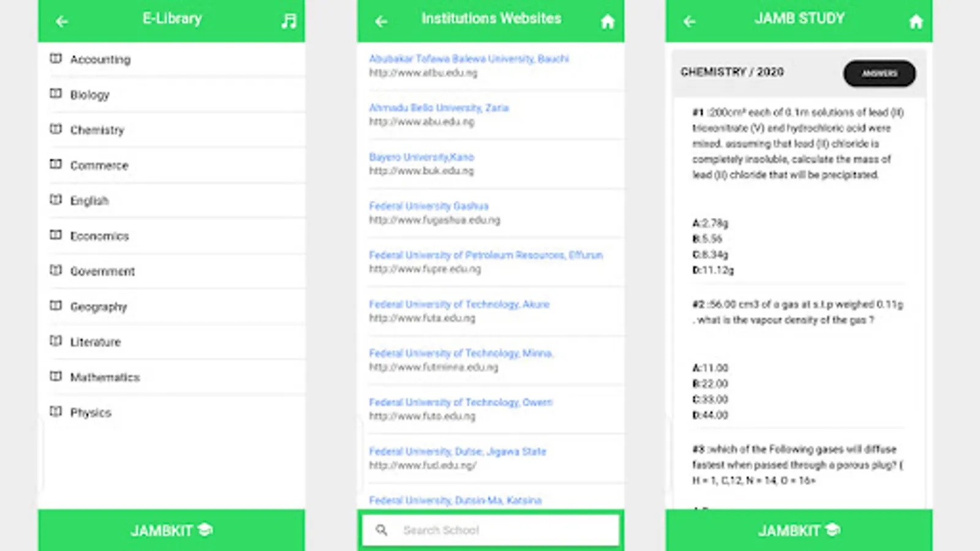Viewport: 980px width, 551px height.
Task: Tap the http://www.buk.edu.ng URL text
Action: 421,171
